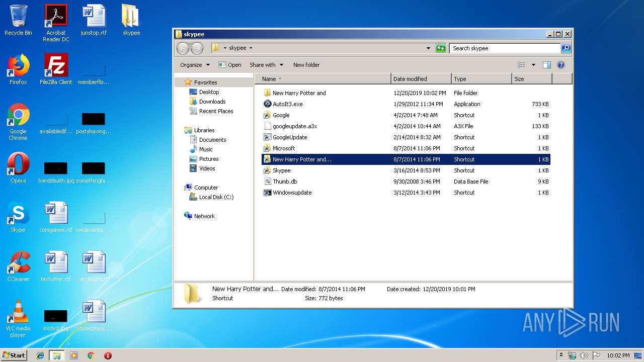Image resolution: width=644 pixels, height=362 pixels.
Task: Click the Open toolbar button
Action: click(230, 65)
